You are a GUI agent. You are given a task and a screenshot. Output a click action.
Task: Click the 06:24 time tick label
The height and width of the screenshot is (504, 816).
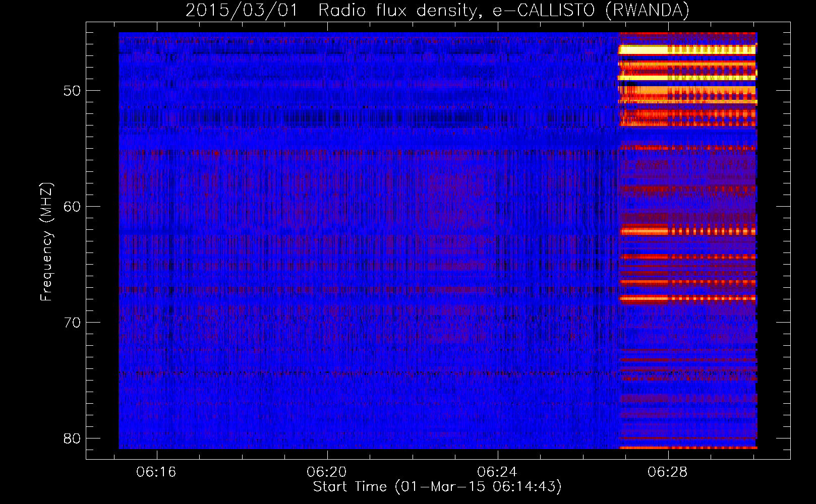pyautogui.click(x=497, y=472)
